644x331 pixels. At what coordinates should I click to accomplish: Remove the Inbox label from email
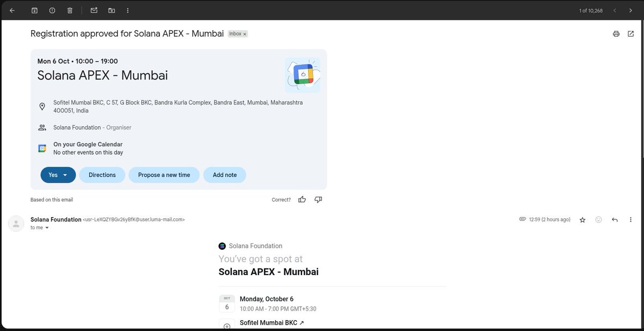click(x=245, y=34)
